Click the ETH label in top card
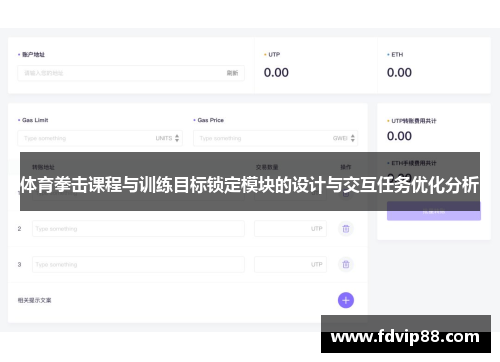Image resolution: width=500 pixels, height=362 pixels. click(397, 54)
